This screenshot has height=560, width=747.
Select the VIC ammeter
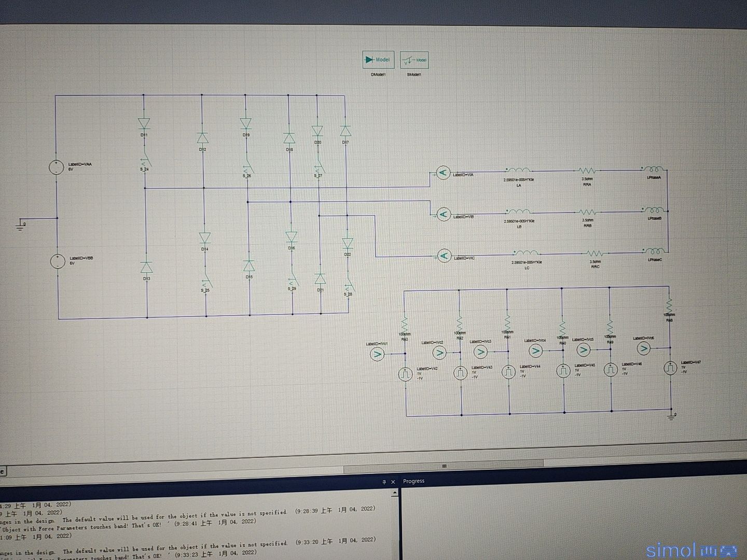[444, 255]
